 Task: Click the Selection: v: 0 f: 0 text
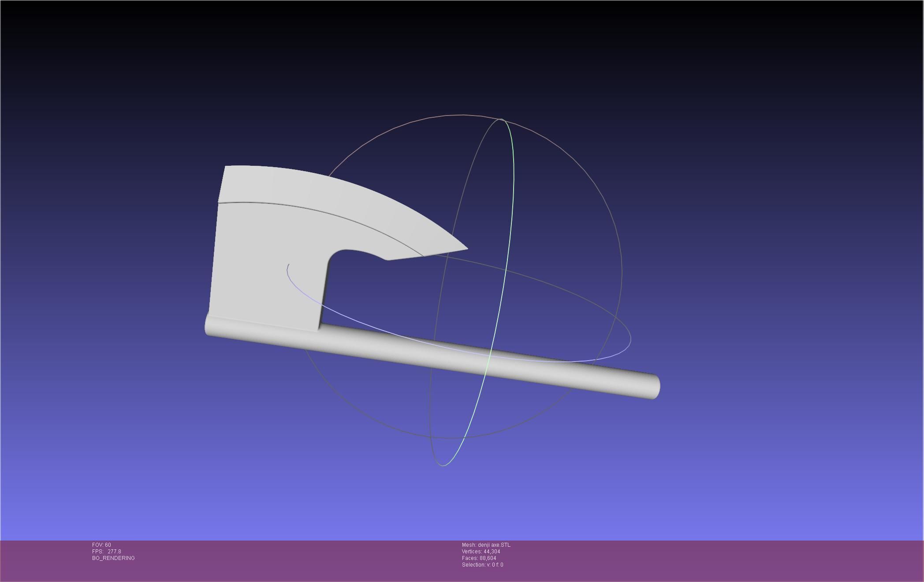click(x=483, y=565)
